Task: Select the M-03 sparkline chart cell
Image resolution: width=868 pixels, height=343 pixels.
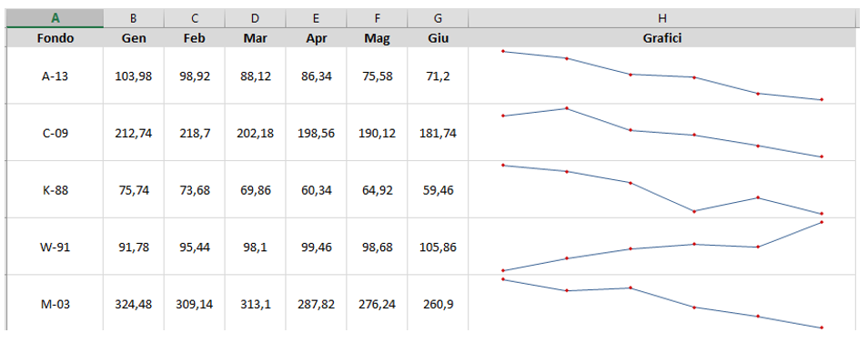Action: click(x=662, y=304)
